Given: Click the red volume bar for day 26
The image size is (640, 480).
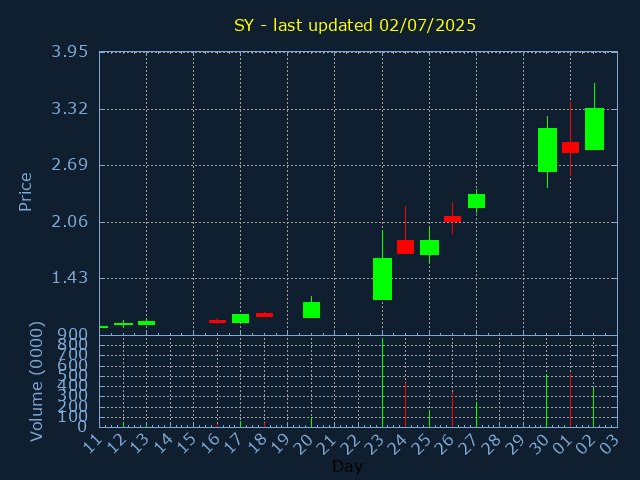Looking at the screenshot, I should pos(452,409).
